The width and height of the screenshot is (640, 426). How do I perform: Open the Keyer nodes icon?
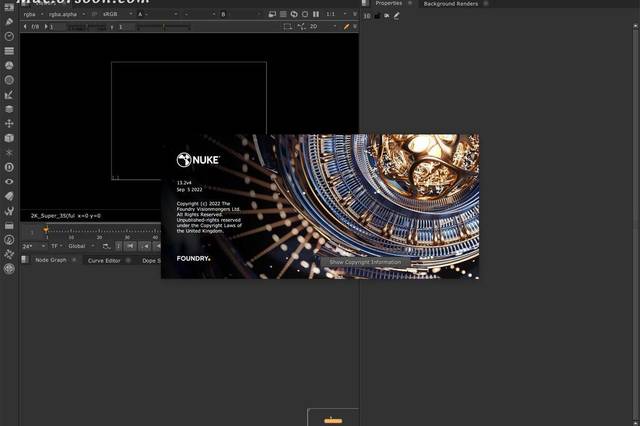(x=9, y=95)
